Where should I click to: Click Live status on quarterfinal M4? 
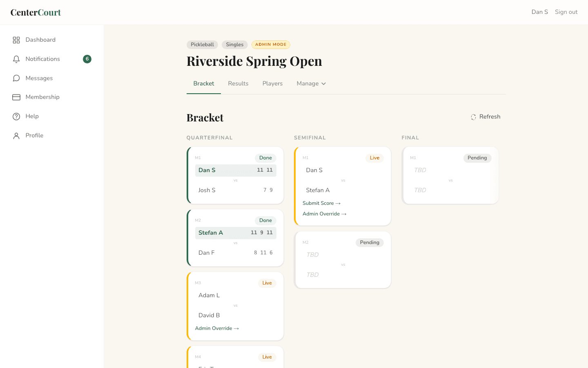point(267,357)
